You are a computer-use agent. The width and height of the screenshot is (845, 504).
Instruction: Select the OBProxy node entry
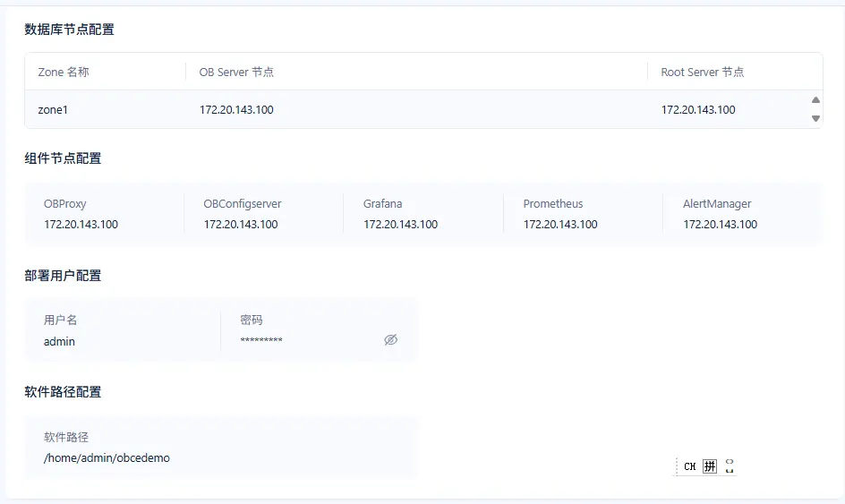coord(81,214)
